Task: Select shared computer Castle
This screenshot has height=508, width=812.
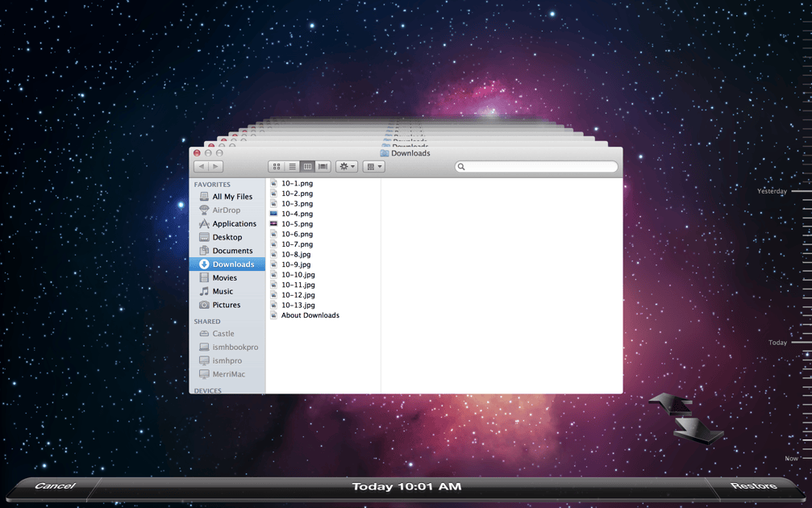Action: click(x=227, y=334)
